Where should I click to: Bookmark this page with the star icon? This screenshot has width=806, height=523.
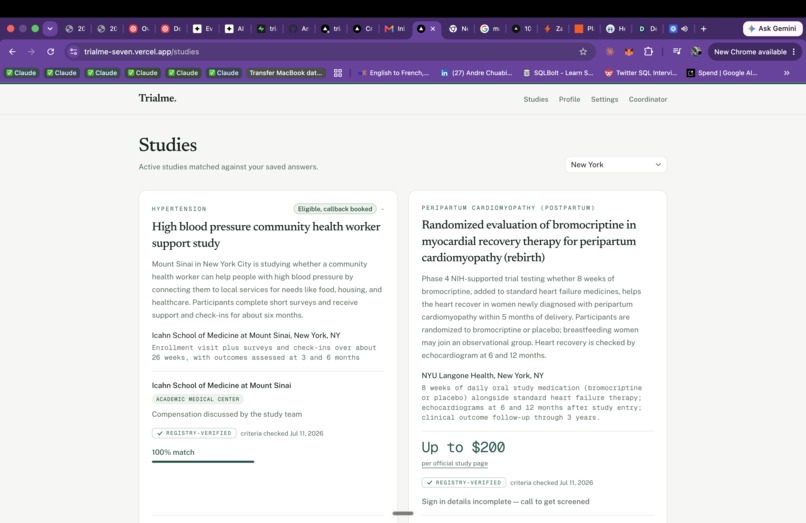pos(583,51)
